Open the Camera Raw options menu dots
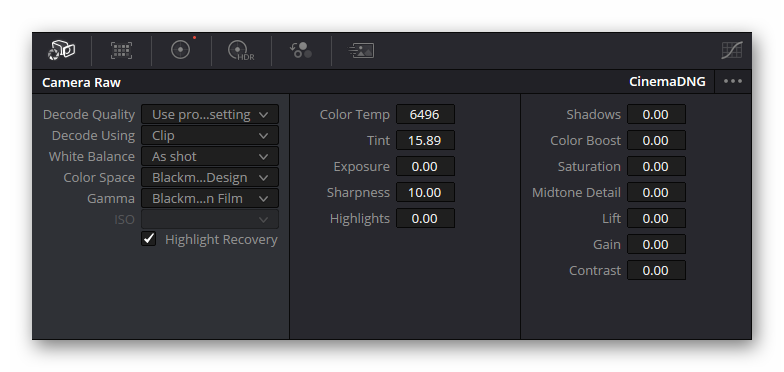The height and width of the screenshot is (372, 784). point(732,82)
